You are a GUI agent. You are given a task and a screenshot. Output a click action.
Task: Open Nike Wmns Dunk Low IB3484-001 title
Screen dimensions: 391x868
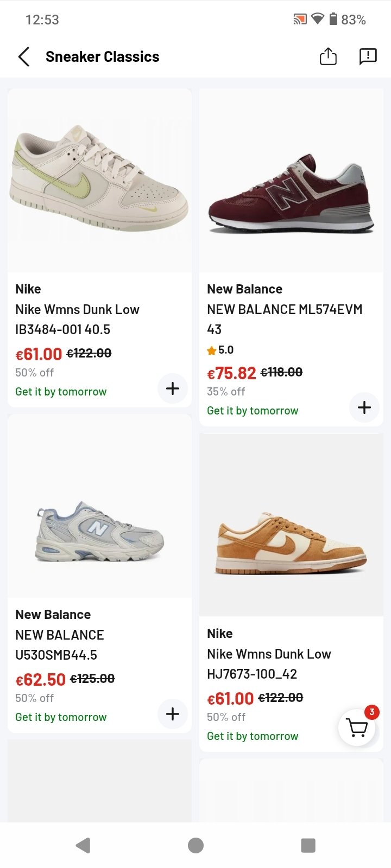pos(77,320)
